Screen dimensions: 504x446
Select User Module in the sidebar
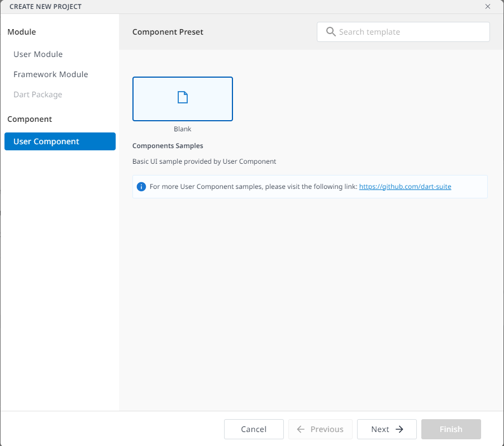click(x=38, y=54)
